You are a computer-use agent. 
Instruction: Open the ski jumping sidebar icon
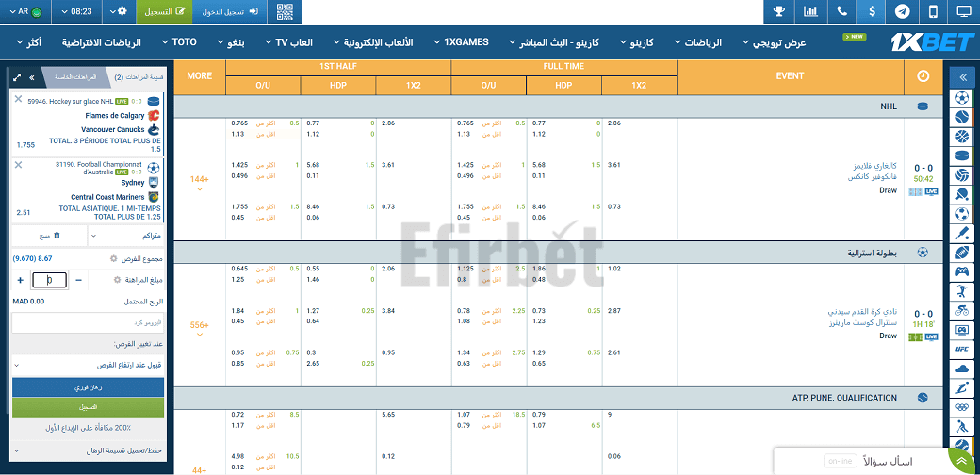(962, 388)
